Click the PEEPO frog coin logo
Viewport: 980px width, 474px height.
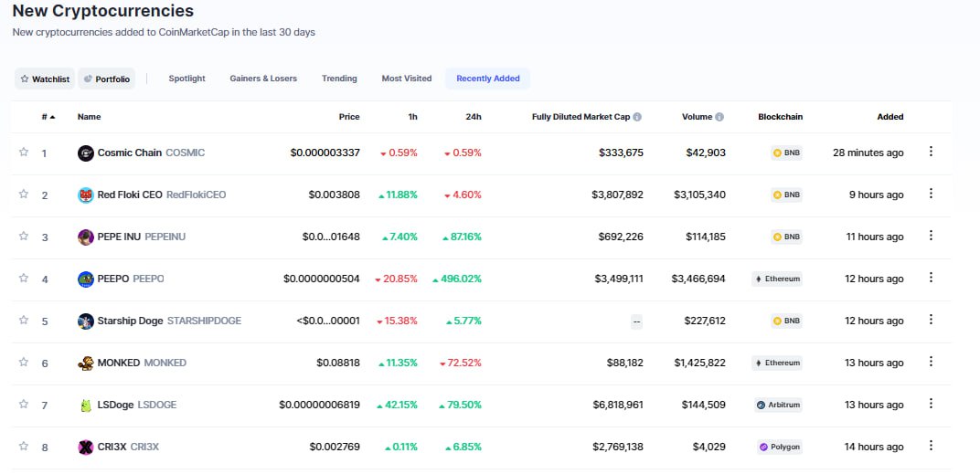click(86, 279)
